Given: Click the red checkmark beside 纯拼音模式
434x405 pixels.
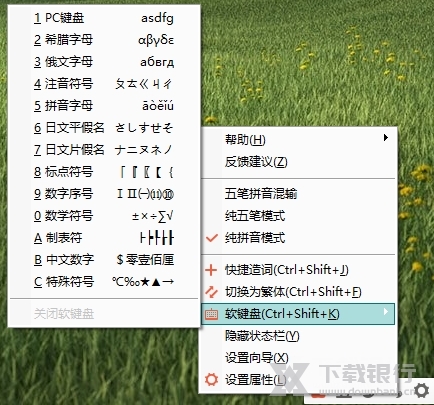Looking at the screenshot, I should 212,238.
